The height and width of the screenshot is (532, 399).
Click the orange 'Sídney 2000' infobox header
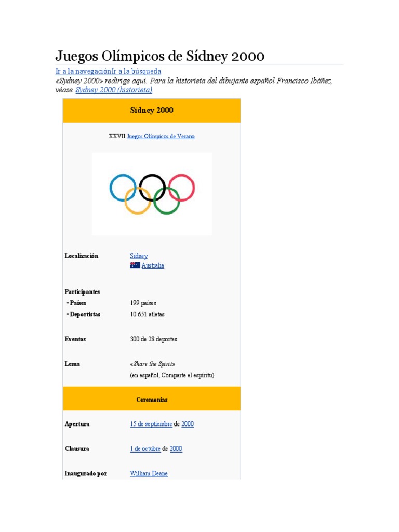[152, 110]
